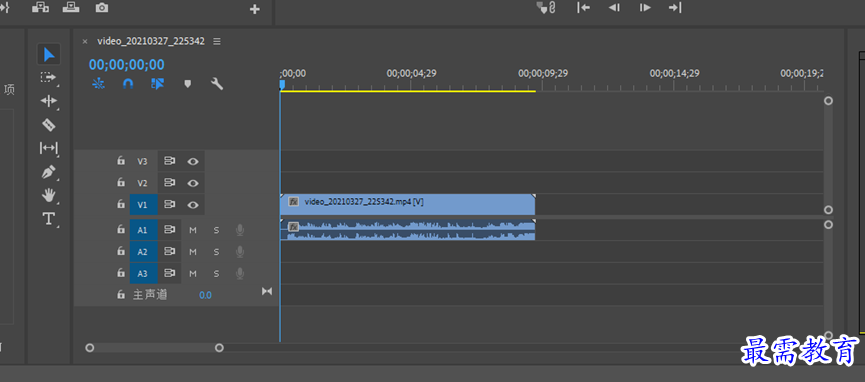This screenshot has height=382, width=865.
Task: Click master track volume value 0.0
Action: pyautogui.click(x=205, y=295)
